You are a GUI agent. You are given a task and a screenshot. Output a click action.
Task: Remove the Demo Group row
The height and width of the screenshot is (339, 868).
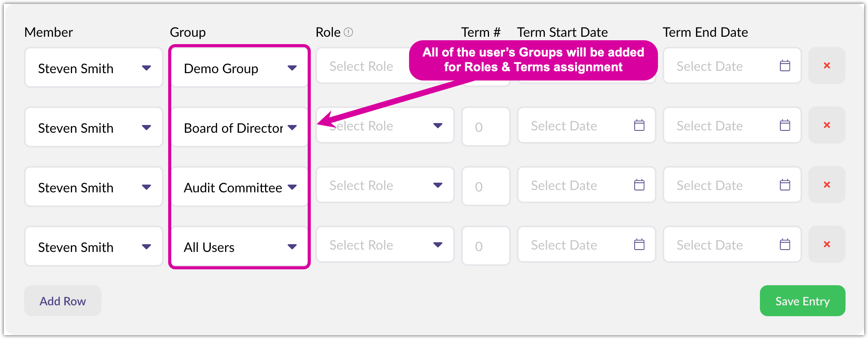[827, 66]
